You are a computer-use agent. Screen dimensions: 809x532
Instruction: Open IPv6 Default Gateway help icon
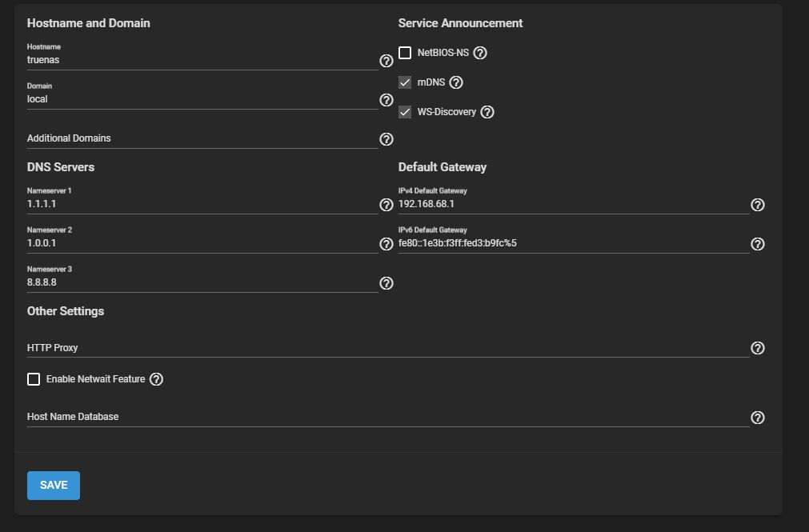click(758, 244)
